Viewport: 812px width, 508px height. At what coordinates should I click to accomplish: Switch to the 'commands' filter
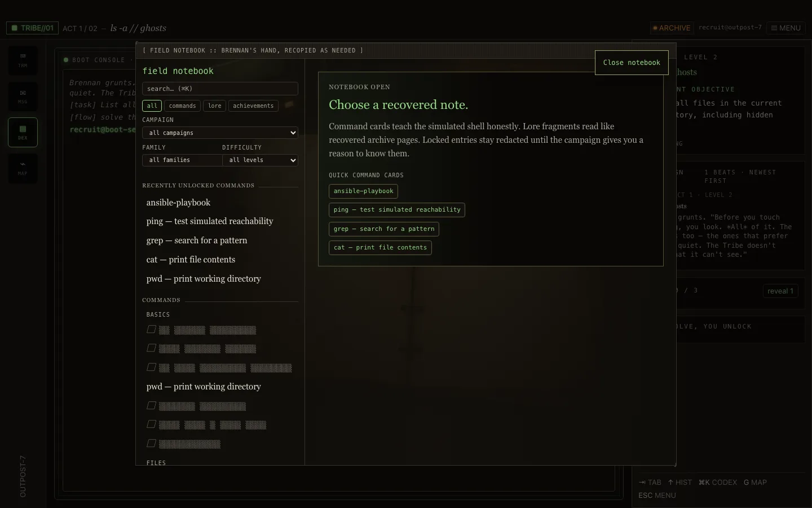click(x=183, y=106)
